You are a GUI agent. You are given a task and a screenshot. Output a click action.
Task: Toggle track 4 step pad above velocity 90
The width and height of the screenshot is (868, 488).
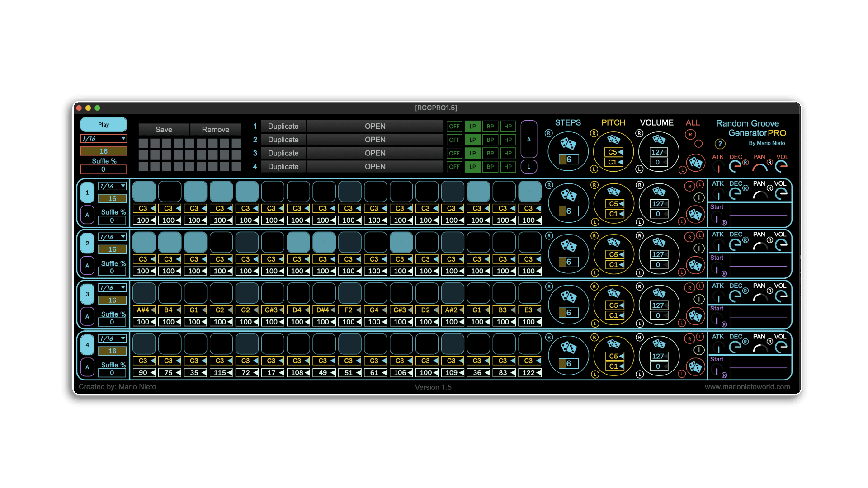(144, 343)
